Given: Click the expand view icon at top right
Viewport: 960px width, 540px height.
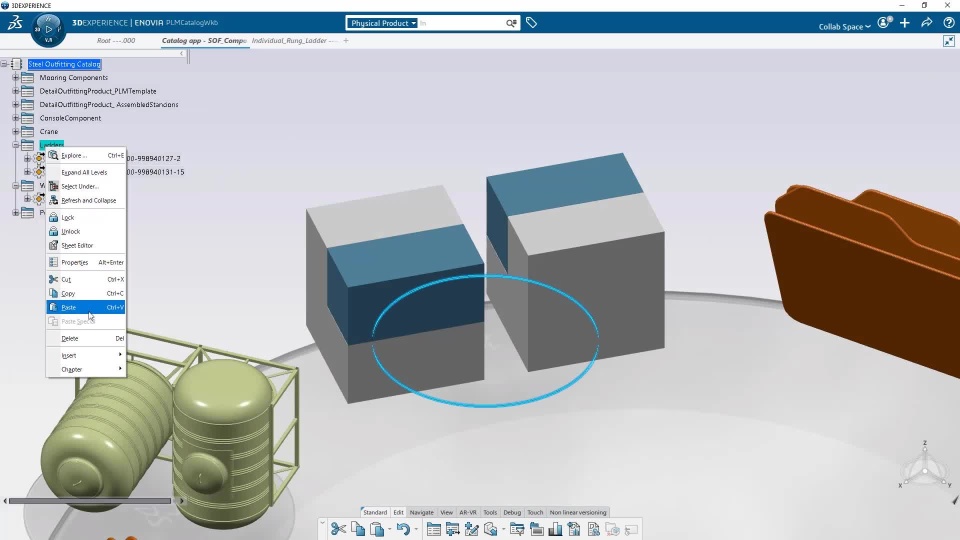Looking at the screenshot, I should [x=948, y=41].
